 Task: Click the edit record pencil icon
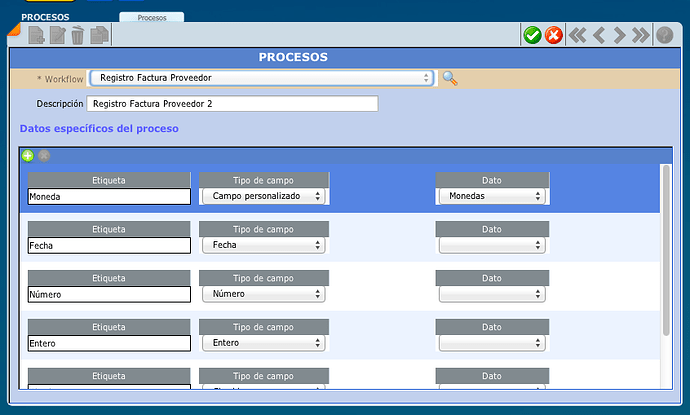point(57,35)
